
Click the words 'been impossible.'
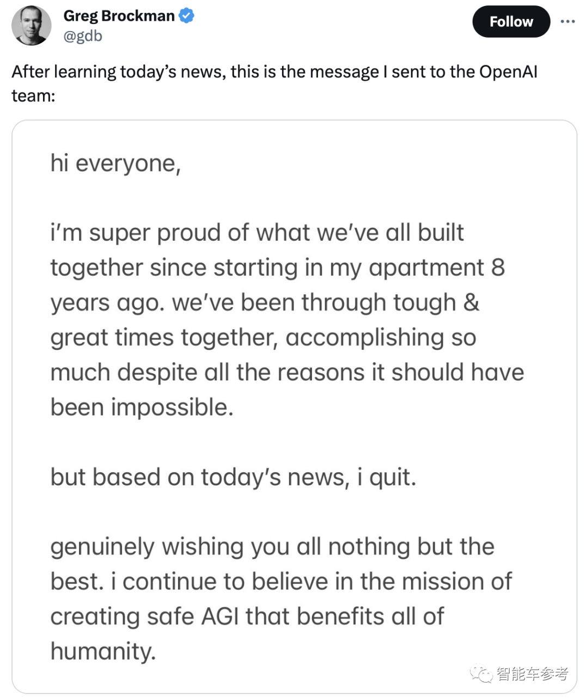pos(142,407)
